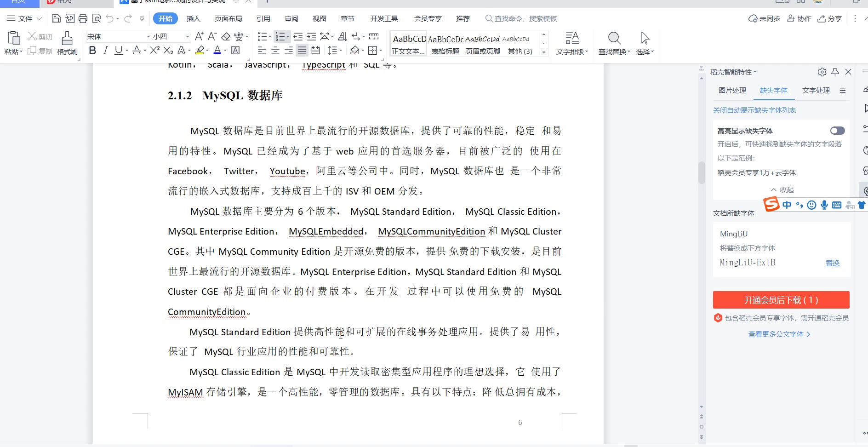Switch to 页面布局 ribbon tab
Image resolution: width=868 pixels, height=447 pixels.
(228, 18)
